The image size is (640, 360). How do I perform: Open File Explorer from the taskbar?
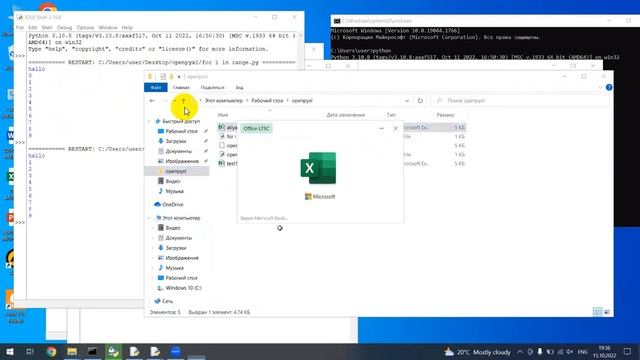tap(72, 351)
